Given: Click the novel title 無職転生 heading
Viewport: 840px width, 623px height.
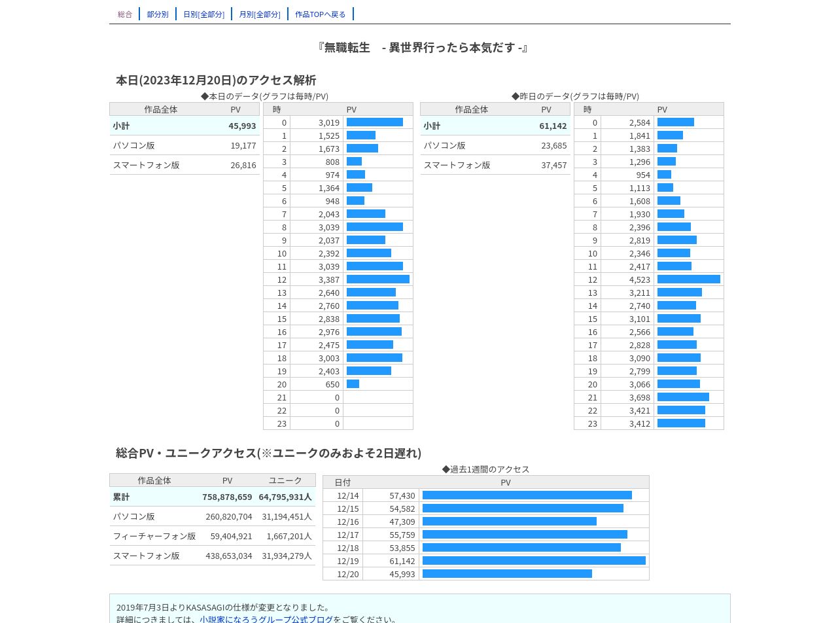Looking at the screenshot, I should (x=423, y=47).
